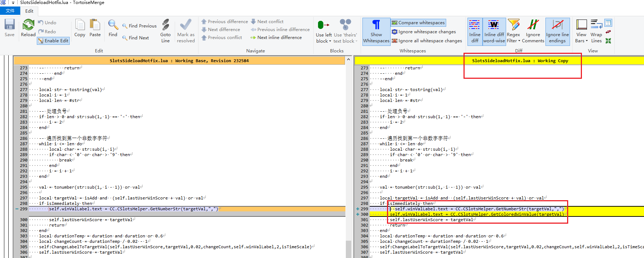This screenshot has width=644, height=258.
Task: Toggle Show Whitespaces option
Action: click(x=376, y=32)
